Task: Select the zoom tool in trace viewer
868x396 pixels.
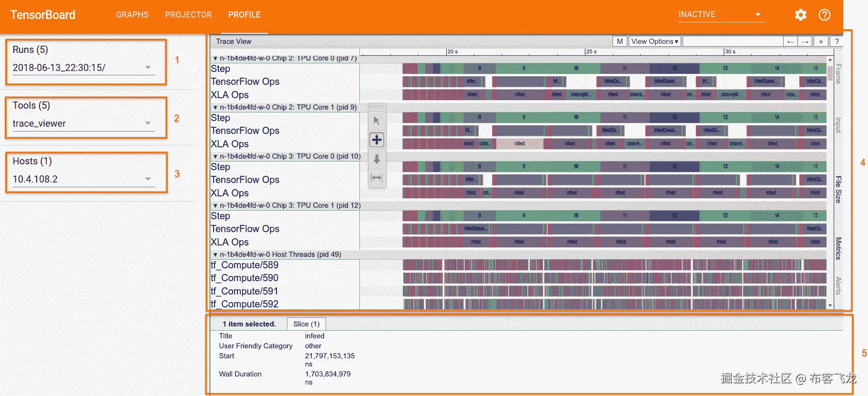Action: 377,159
